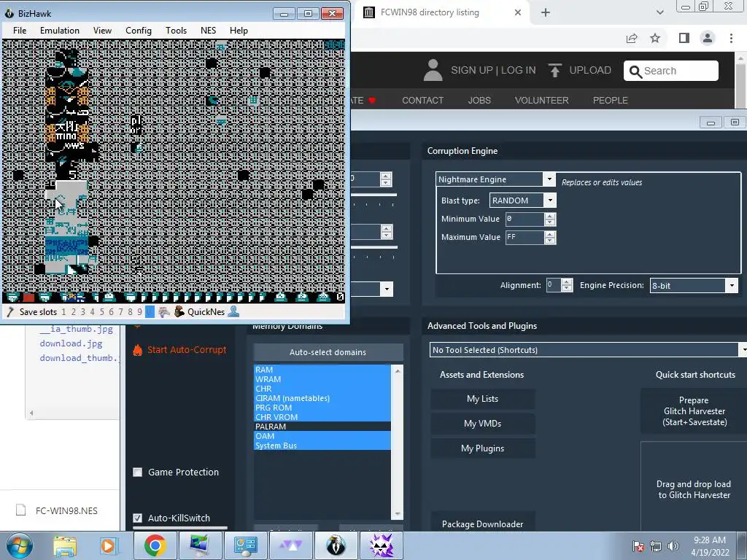Open My Lists button
The width and height of the screenshot is (747, 560).
coord(483,399)
